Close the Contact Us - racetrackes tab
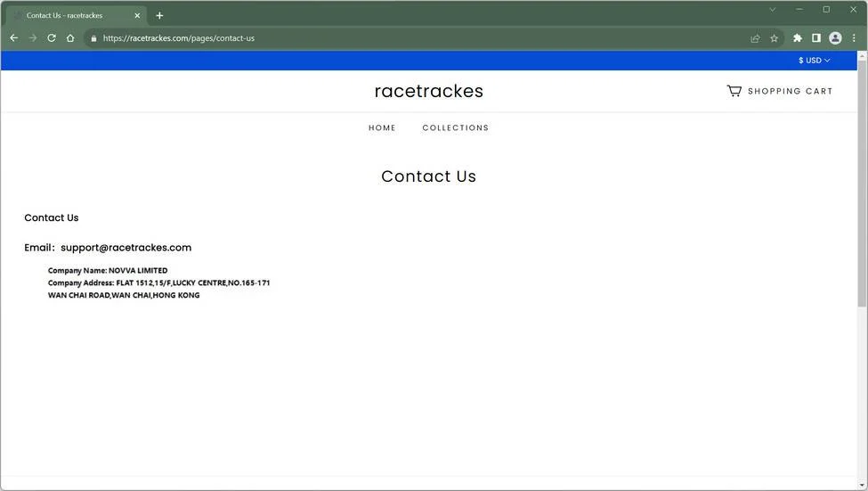This screenshot has width=868, height=491. [x=137, y=15]
